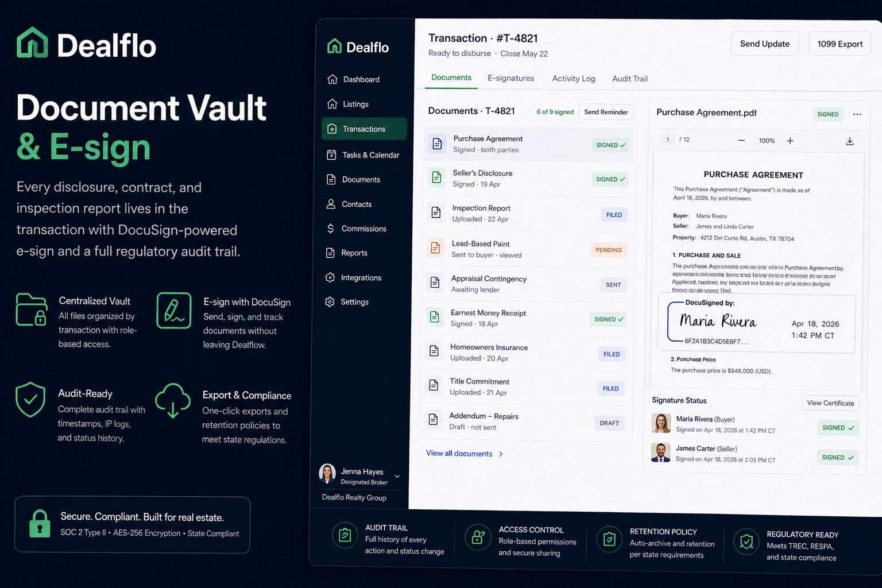Click Maria Rivera's avatar photo
This screenshot has width=882, height=588.
[x=661, y=423]
